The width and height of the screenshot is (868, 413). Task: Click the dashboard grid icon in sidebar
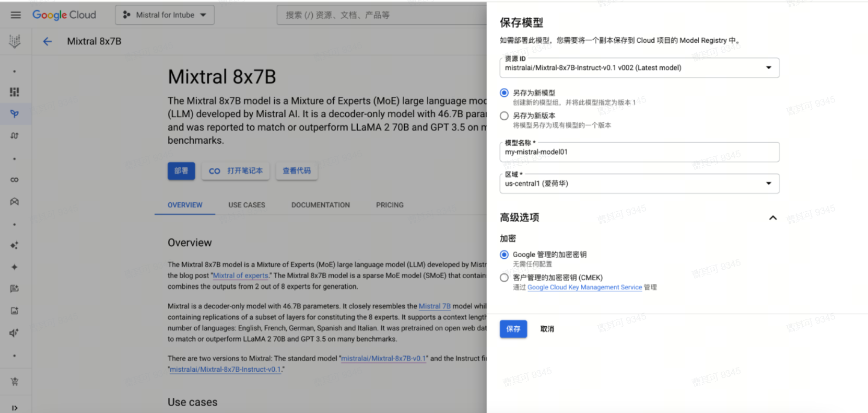point(15,92)
